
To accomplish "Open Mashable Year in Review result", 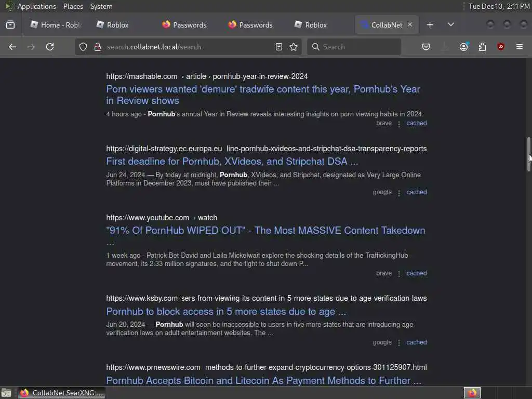I will pos(263,95).
